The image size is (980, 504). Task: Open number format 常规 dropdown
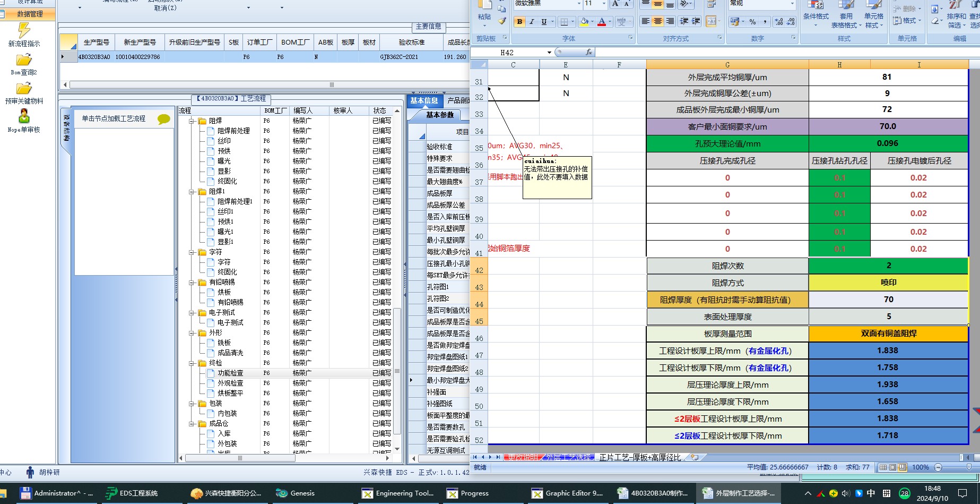[793, 4]
